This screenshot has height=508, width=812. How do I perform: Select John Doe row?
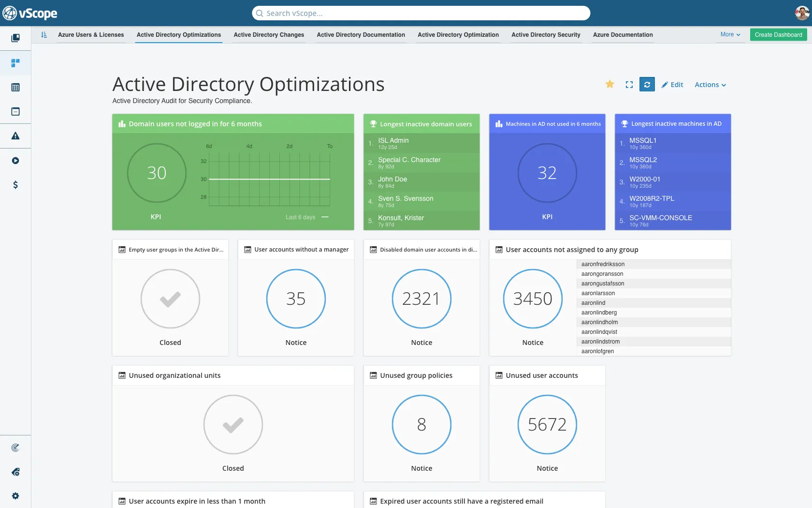421,182
